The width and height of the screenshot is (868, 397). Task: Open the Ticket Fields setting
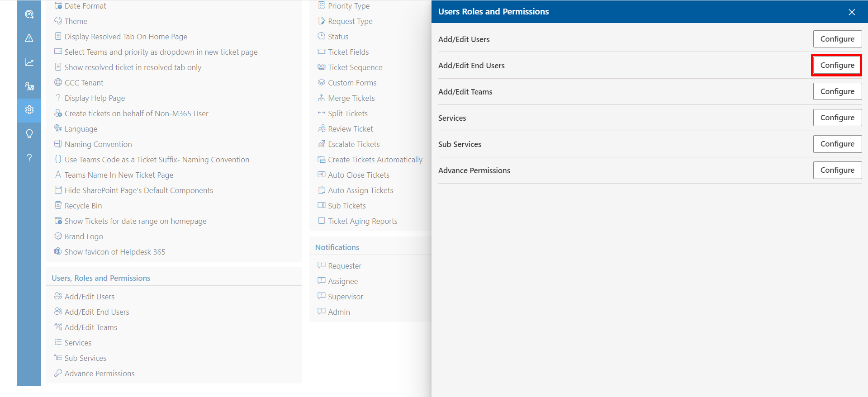(348, 52)
